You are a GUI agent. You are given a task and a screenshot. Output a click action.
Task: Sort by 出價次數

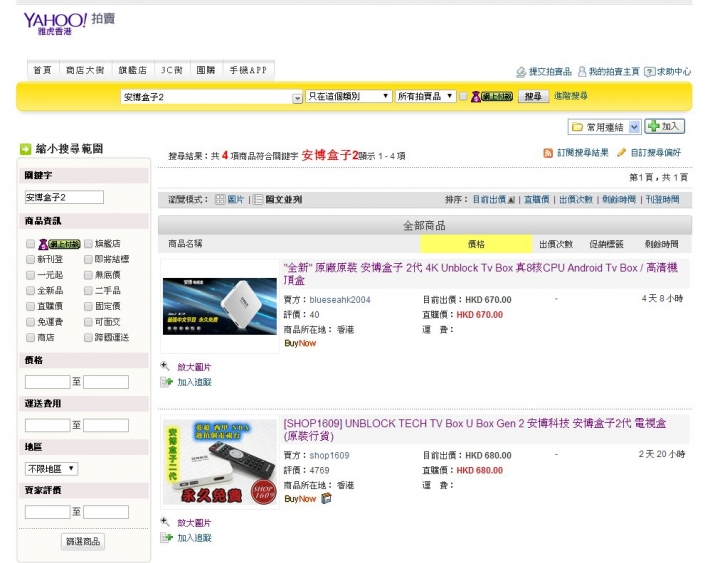[576, 199]
